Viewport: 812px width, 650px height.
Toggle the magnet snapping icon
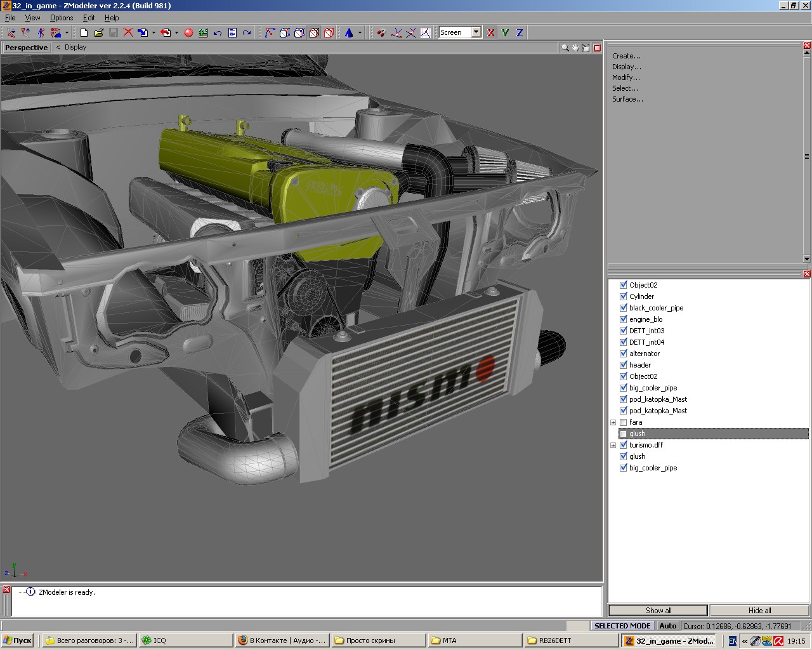(381, 32)
